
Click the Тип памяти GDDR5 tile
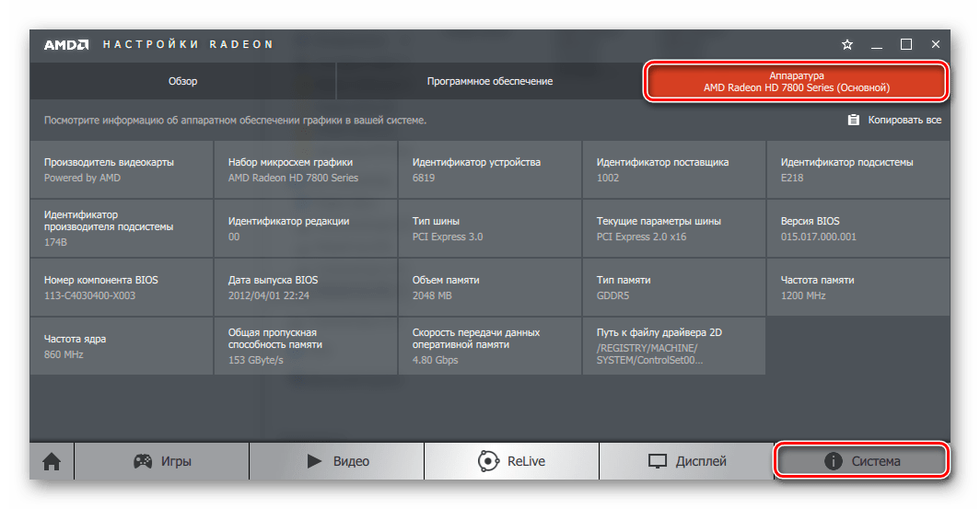[x=674, y=287]
